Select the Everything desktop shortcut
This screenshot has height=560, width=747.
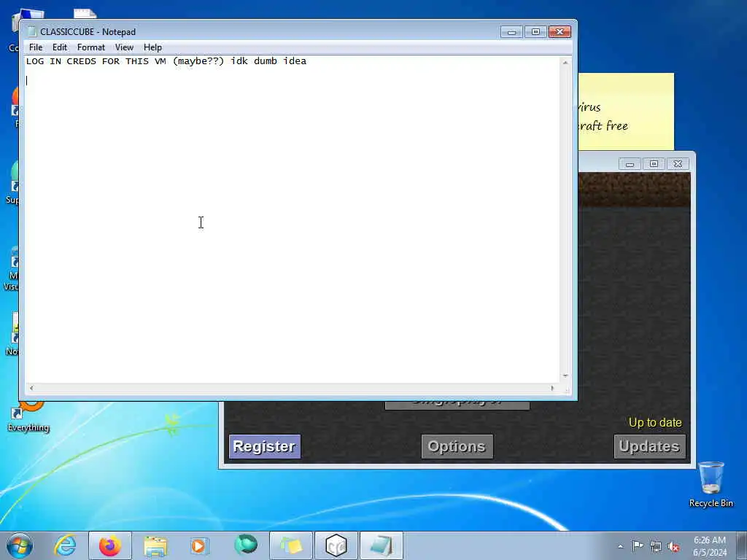[28, 416]
